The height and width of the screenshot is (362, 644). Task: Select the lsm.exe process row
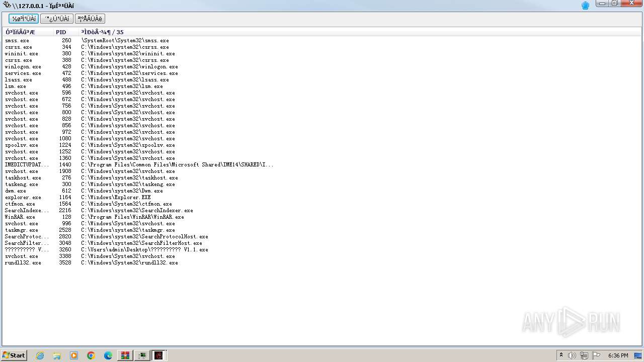(322, 86)
